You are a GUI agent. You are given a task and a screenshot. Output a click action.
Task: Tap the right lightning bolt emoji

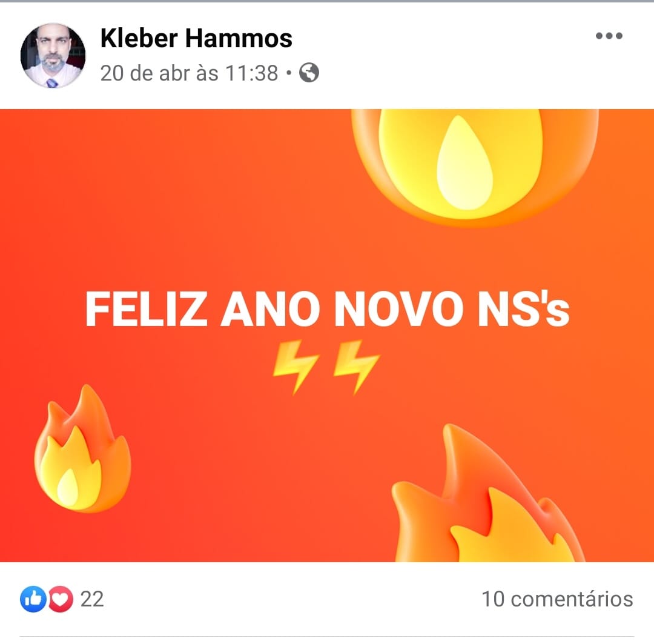coord(357,367)
